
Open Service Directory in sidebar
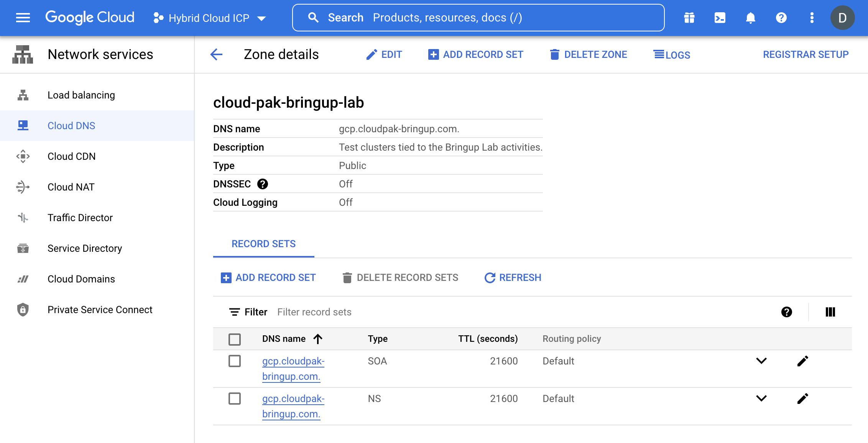pyautogui.click(x=97, y=248)
